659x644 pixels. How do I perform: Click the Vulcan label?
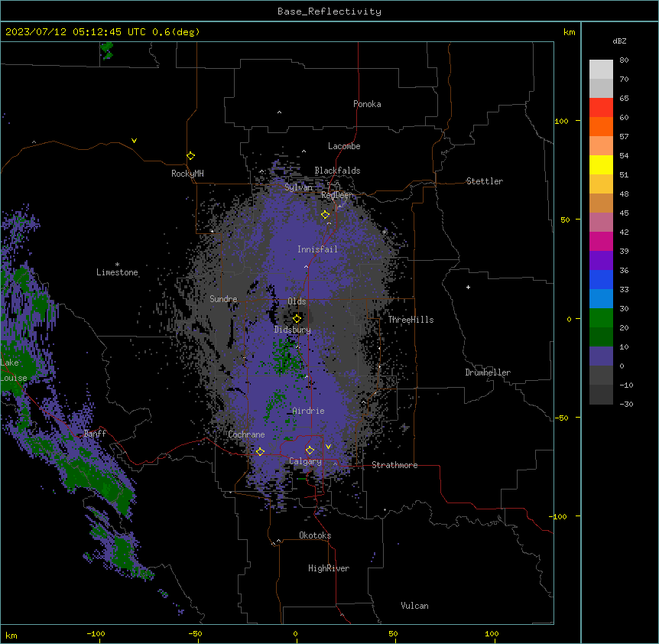(x=415, y=606)
